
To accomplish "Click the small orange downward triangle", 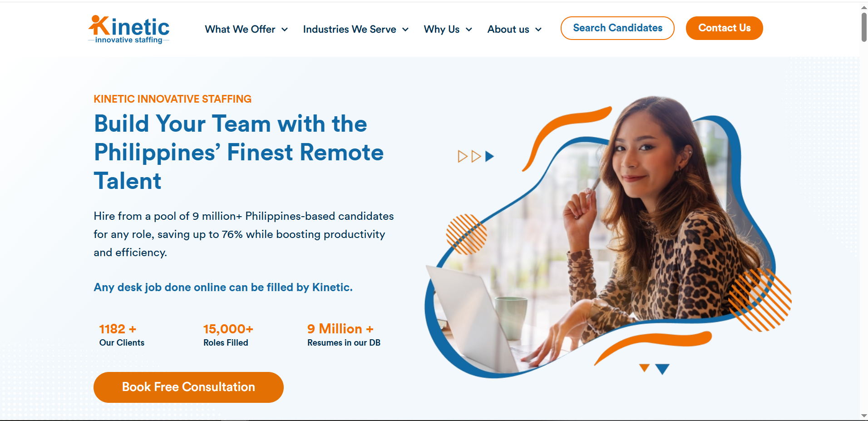I will point(644,367).
